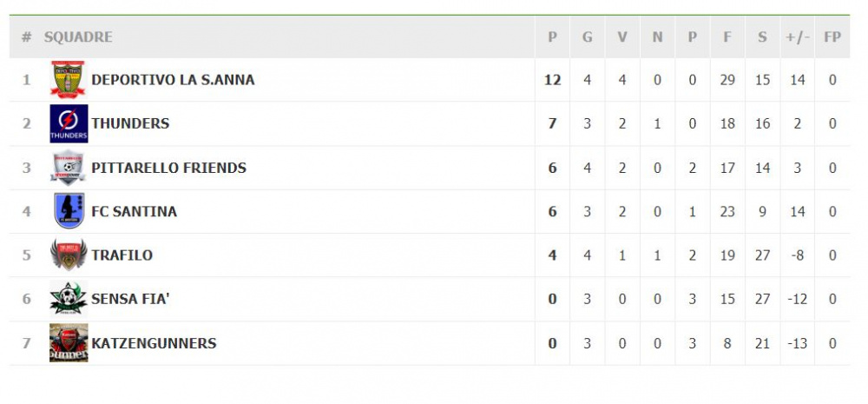Open the DEPORTIVO LA S.ANNA team name
This screenshot has height=404, width=868.
click(x=173, y=80)
